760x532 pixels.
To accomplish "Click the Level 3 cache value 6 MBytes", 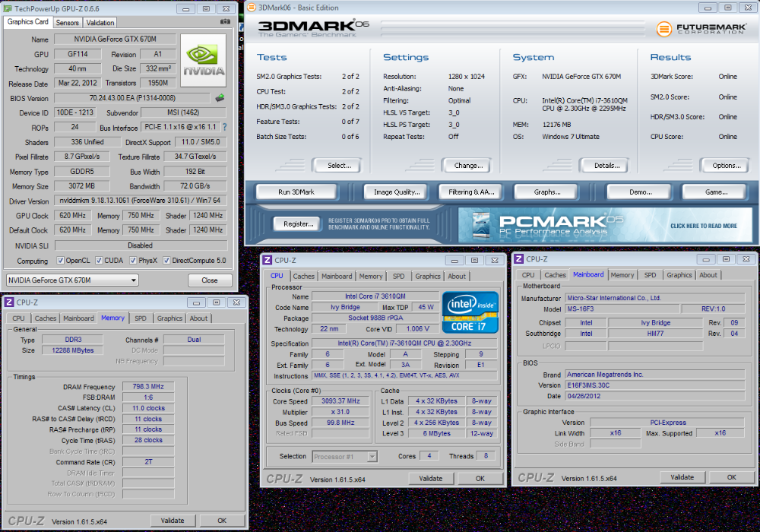I will click(437, 433).
